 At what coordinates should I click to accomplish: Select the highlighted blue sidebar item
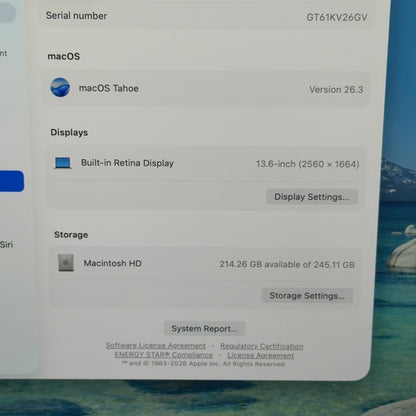[12, 181]
